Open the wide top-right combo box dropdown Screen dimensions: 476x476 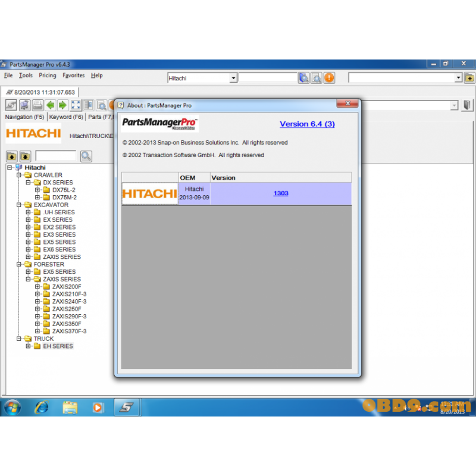[x=458, y=78]
